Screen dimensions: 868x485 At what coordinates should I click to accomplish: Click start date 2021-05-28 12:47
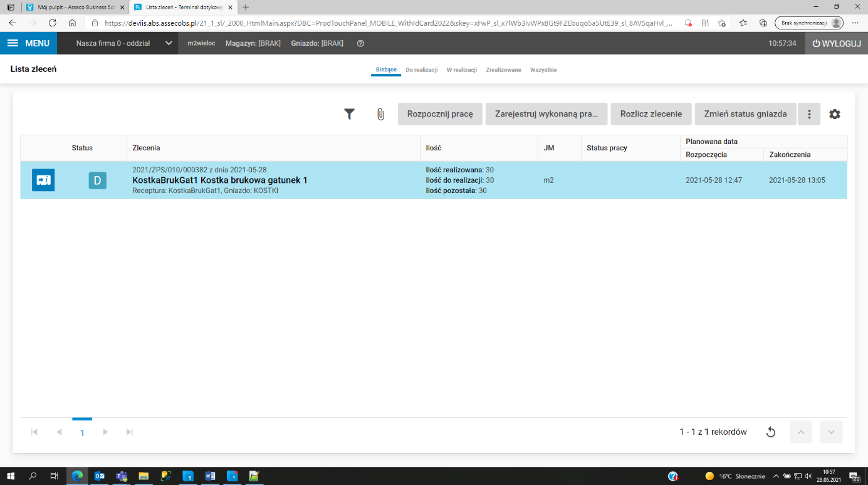point(714,180)
